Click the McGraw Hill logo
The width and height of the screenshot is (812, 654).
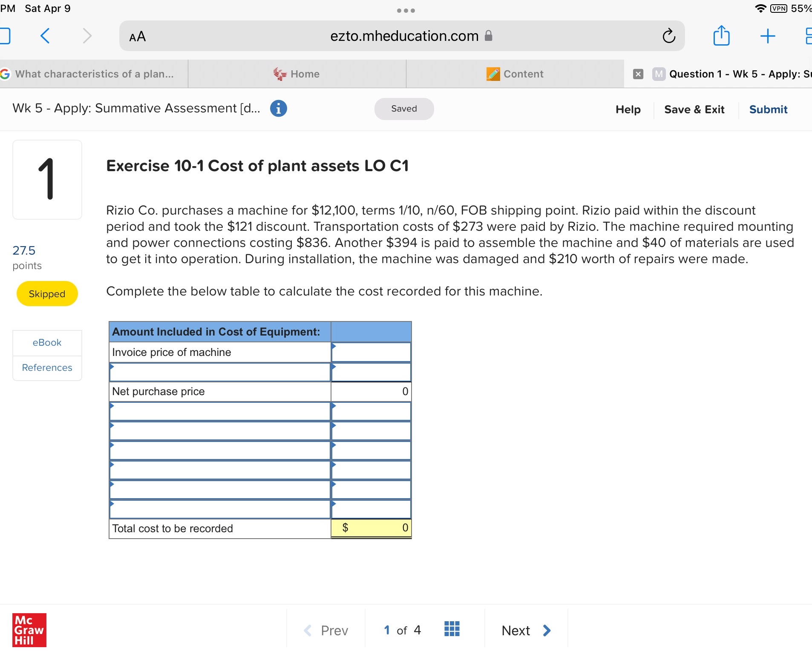tap(29, 630)
